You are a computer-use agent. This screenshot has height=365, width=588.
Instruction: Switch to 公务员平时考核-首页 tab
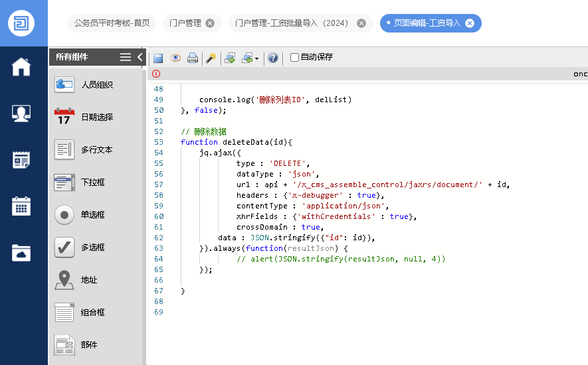[x=112, y=23]
